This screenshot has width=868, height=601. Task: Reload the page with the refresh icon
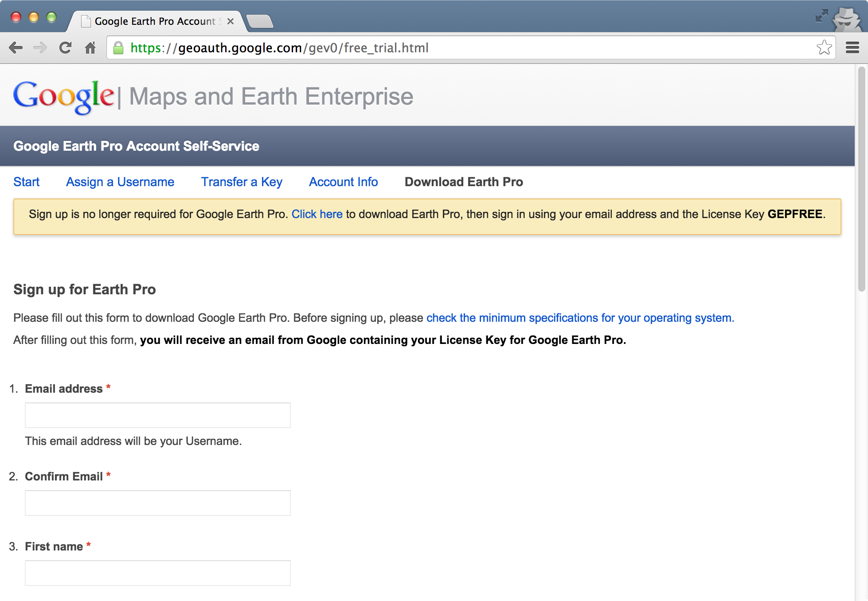[66, 47]
